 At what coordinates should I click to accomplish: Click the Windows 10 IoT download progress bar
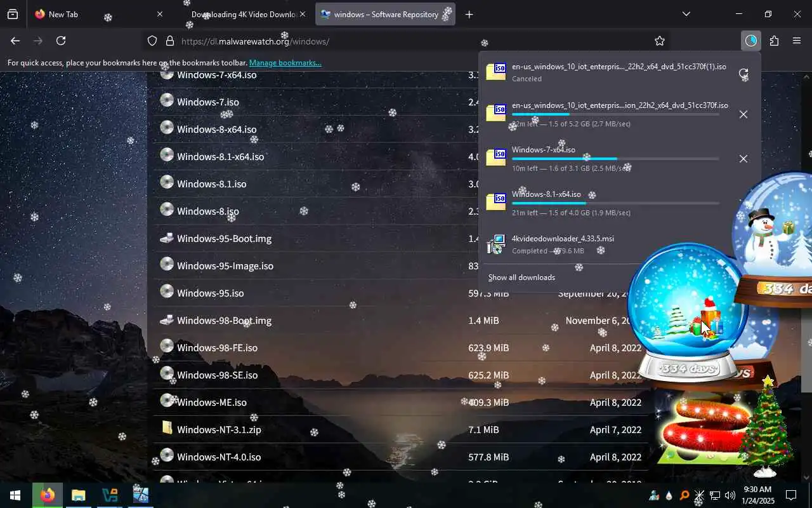615,114
